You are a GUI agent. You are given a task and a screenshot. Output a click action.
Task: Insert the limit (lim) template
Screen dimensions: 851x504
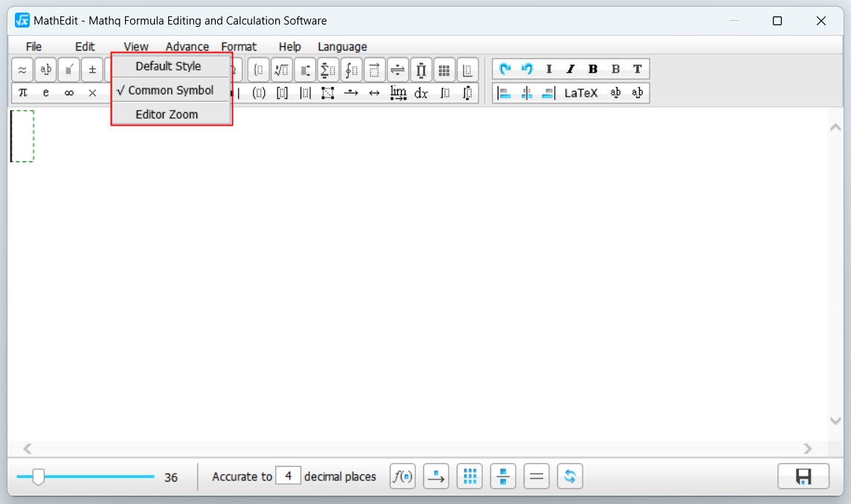click(398, 93)
